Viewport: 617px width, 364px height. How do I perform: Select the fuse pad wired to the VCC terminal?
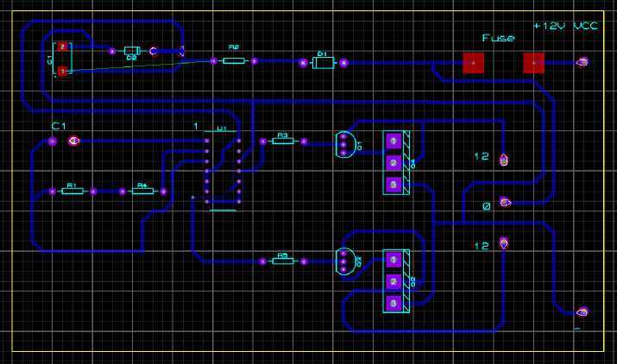[x=534, y=63]
